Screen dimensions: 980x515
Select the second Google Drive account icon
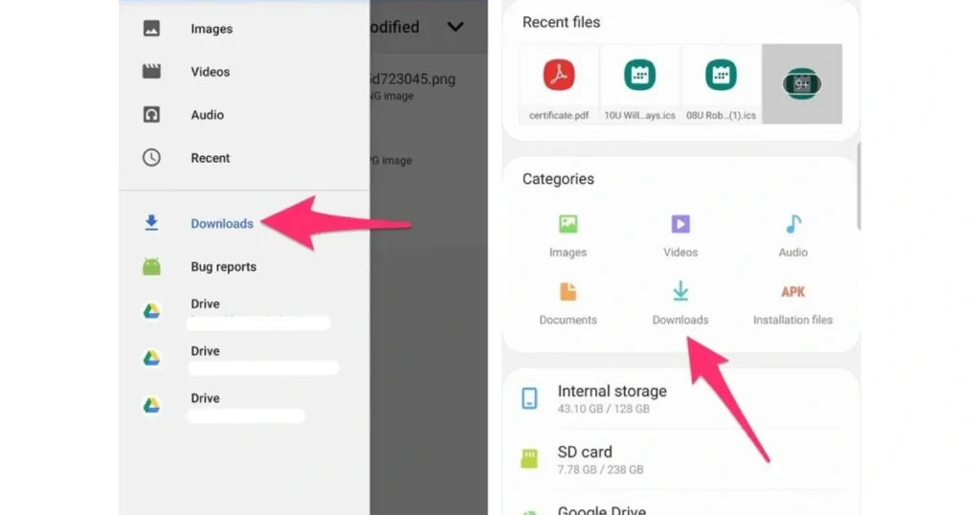click(x=151, y=357)
